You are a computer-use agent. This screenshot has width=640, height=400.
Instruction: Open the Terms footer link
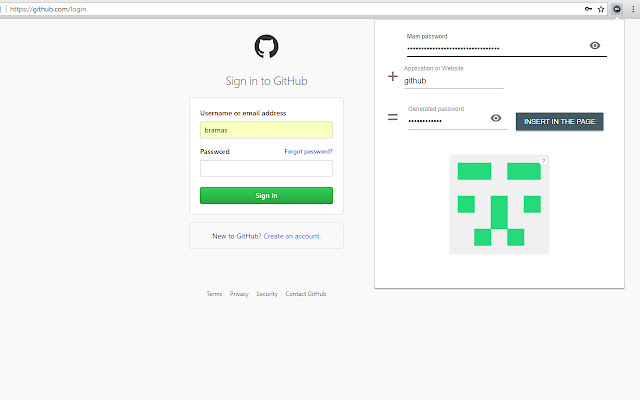[214, 294]
